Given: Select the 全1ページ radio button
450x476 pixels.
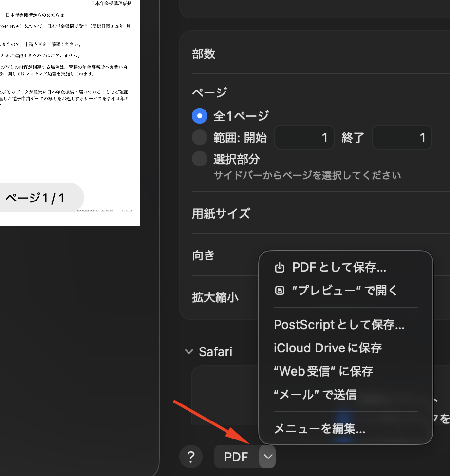Looking at the screenshot, I should click(x=200, y=116).
